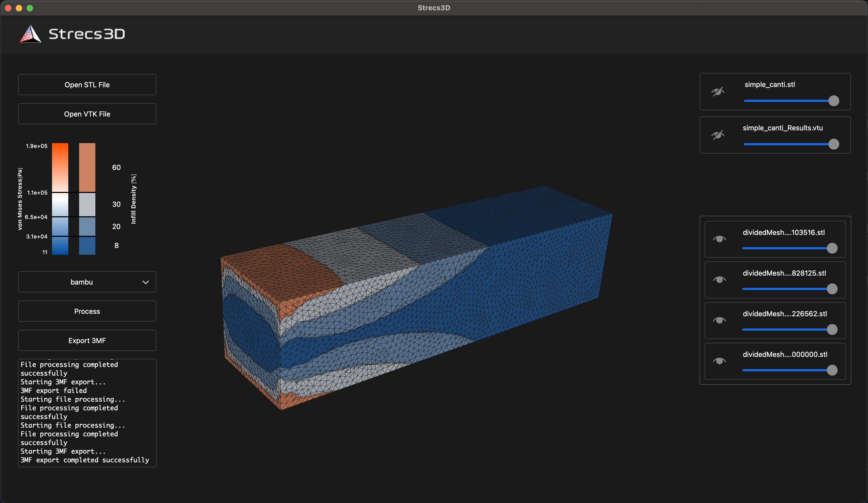
Task: Click the dividedMesh....000000.stl name label
Action: point(785,354)
